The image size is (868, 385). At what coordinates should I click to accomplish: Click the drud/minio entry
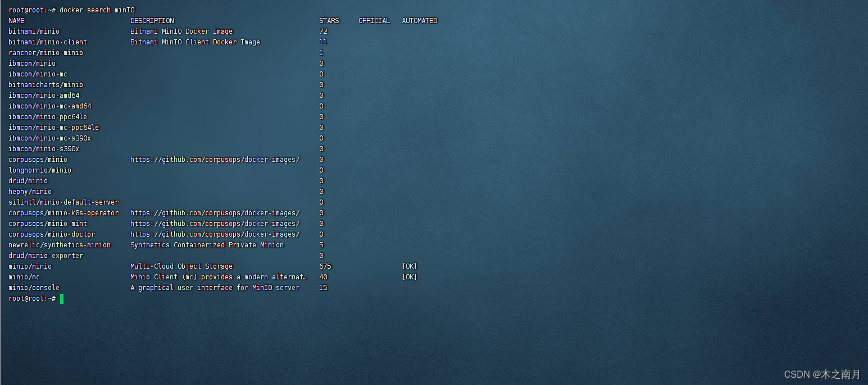pos(28,181)
